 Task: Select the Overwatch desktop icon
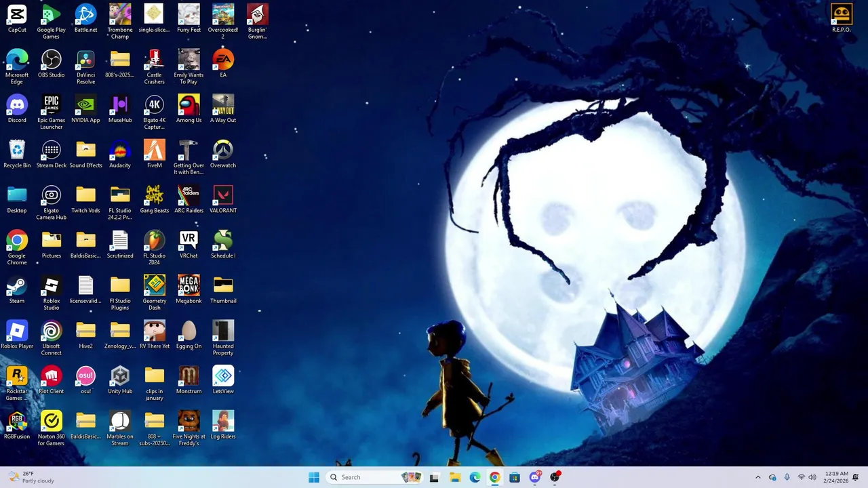[x=223, y=155]
